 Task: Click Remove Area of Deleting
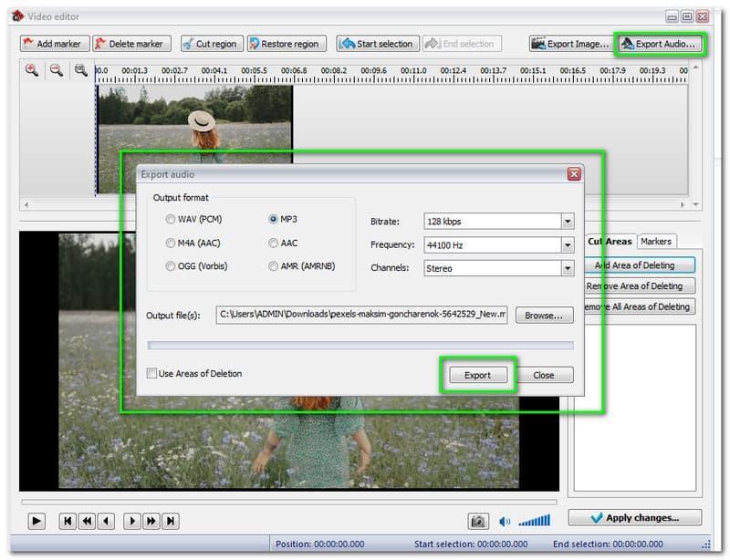[x=640, y=285]
